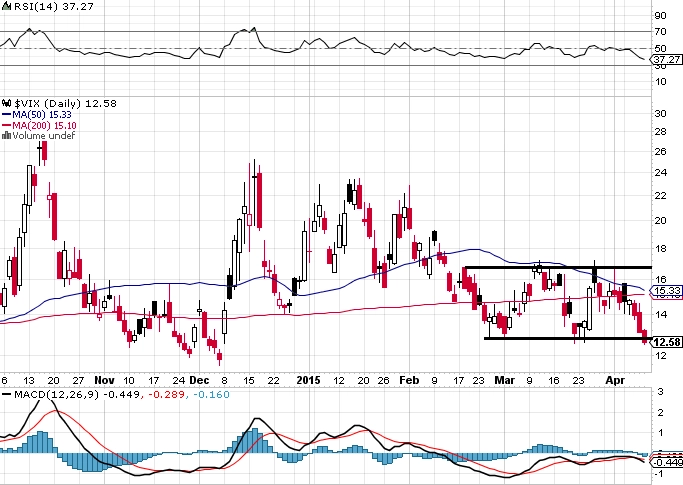The height and width of the screenshot is (485, 683).
Task: Select the MA(200) red legend line
Action: pyautogui.click(x=7, y=125)
